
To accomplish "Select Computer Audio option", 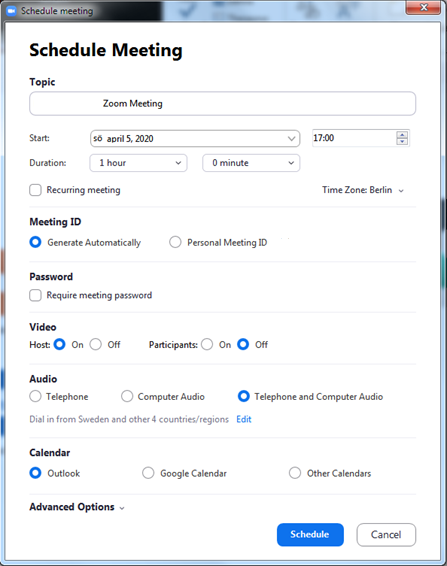I will pyautogui.click(x=127, y=396).
